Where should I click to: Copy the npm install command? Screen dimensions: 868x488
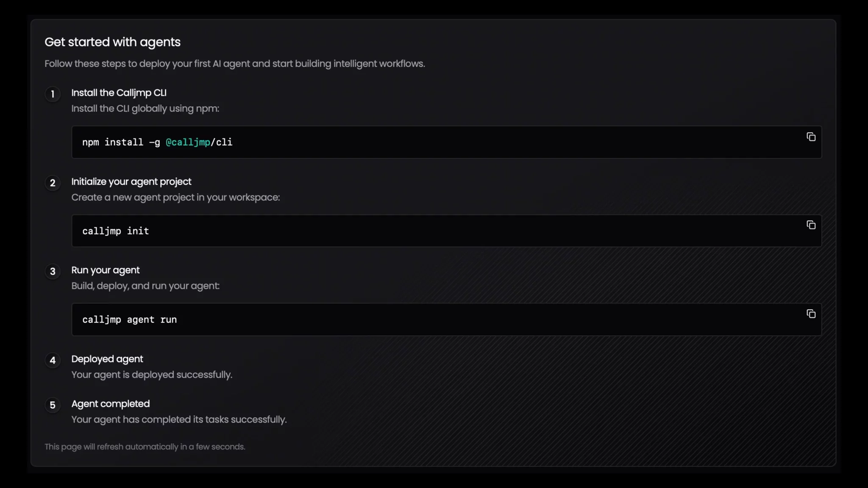[x=811, y=137]
